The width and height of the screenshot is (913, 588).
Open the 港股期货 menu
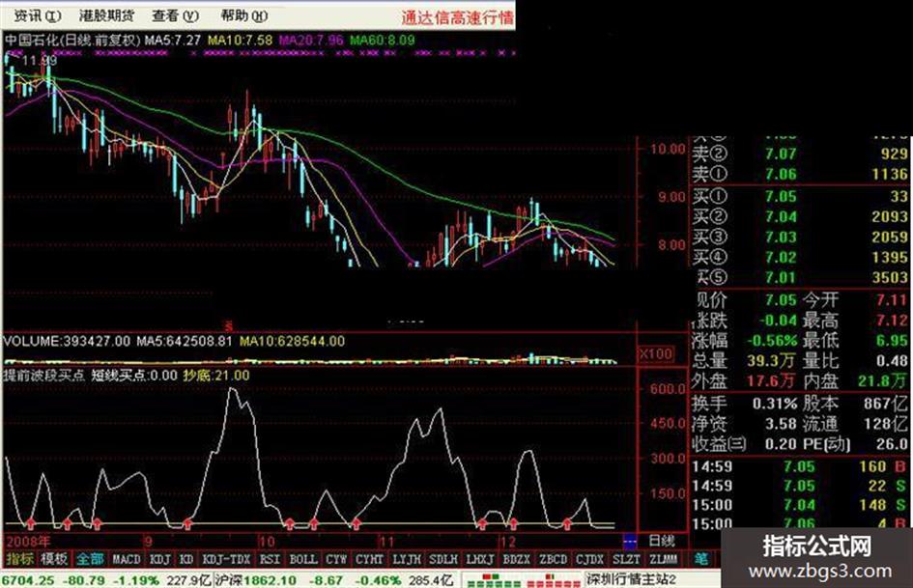click(x=106, y=15)
